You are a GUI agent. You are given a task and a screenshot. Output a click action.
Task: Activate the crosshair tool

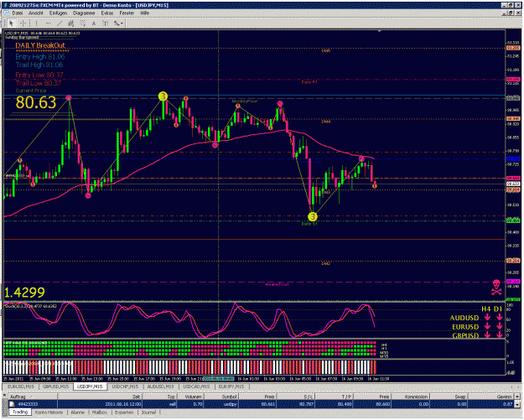tap(23, 23)
